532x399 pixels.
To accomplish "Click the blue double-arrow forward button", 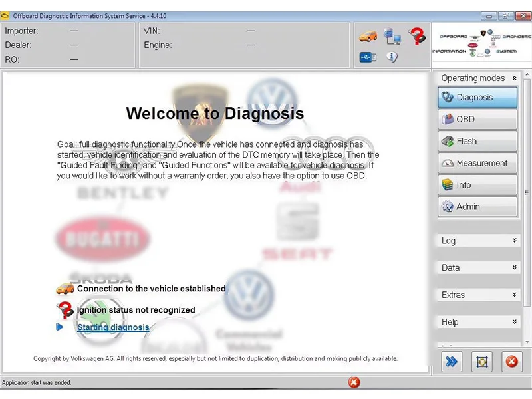I will (x=452, y=362).
